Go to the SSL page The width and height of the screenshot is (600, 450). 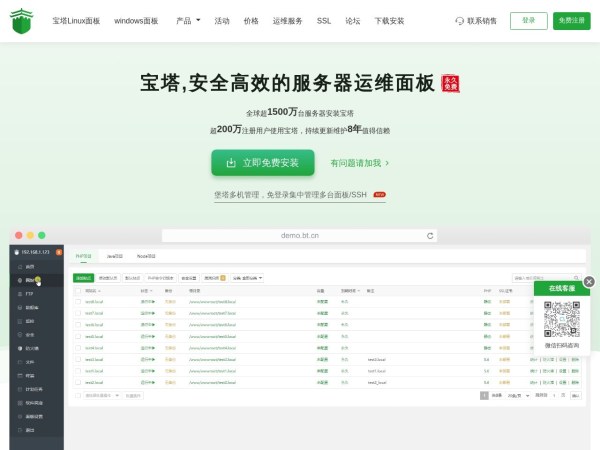pos(324,21)
